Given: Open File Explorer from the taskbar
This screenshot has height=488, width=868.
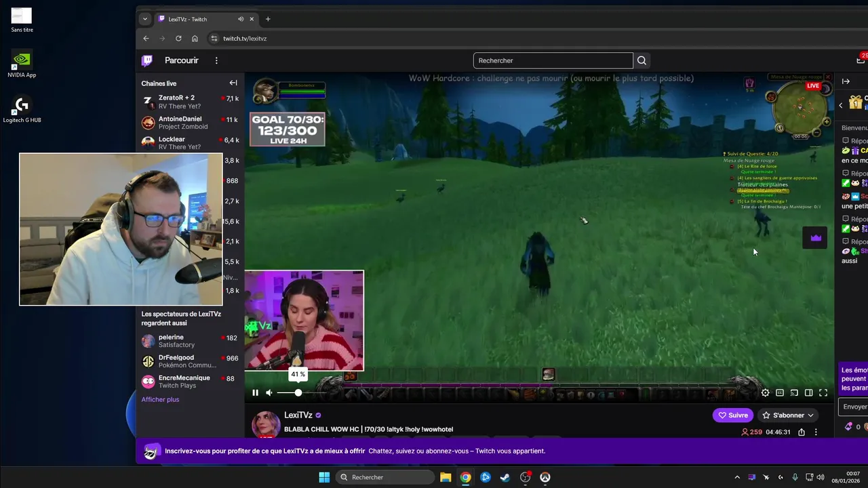Looking at the screenshot, I should (x=446, y=477).
